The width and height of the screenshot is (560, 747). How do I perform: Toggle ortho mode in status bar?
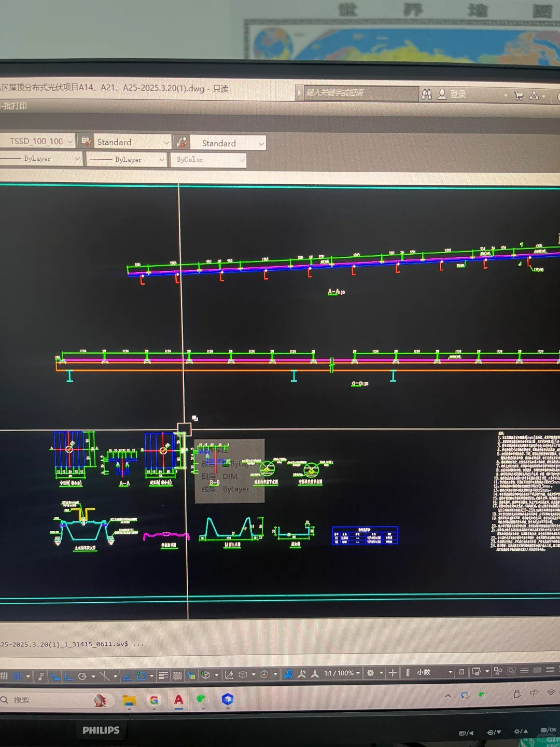point(68,676)
